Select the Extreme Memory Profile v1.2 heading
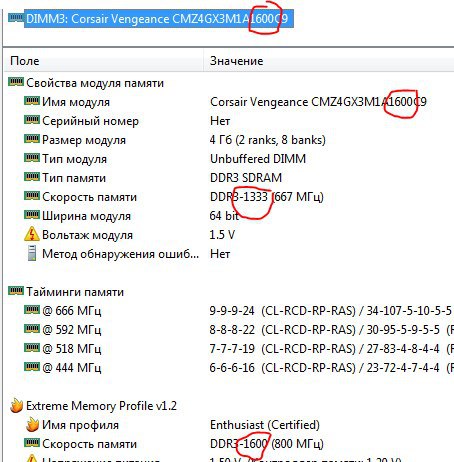The image size is (454, 462). (x=101, y=406)
